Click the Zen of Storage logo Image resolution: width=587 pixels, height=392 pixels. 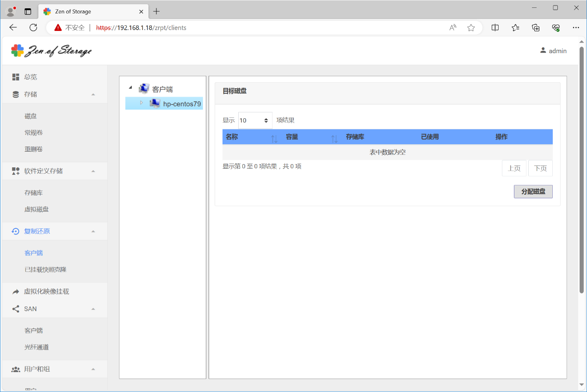pyautogui.click(x=51, y=51)
